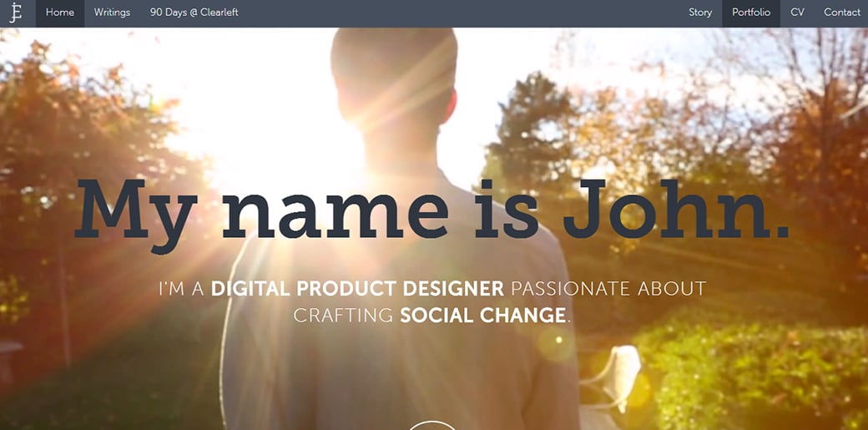The height and width of the screenshot is (430, 868).
Task: Click the white bag in hero photo
Action: [x=618, y=372]
